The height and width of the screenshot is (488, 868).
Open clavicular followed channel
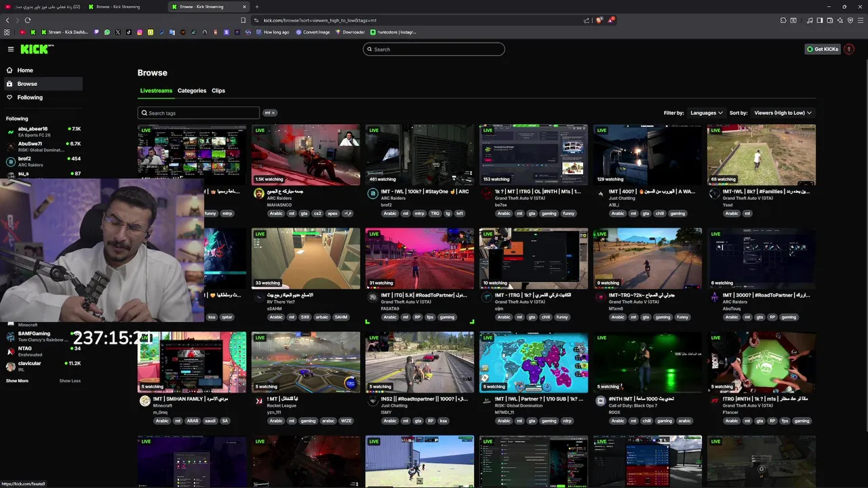(43, 366)
